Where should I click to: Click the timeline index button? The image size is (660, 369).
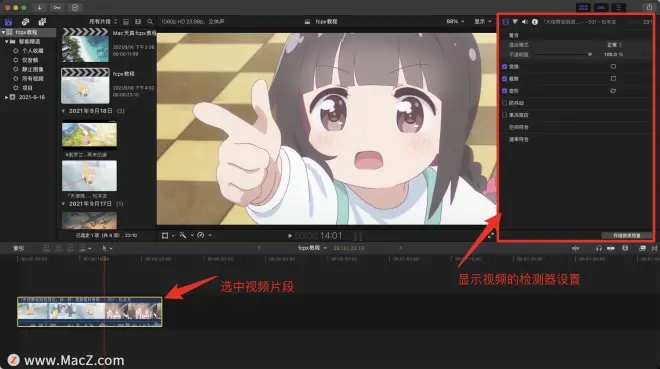[x=19, y=248]
